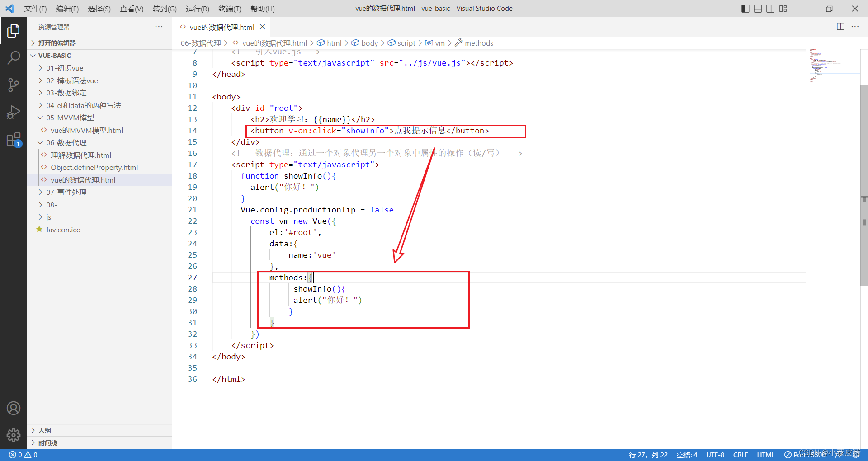Expand the 大纲 outline section
This screenshot has width=868, height=461.
click(x=99, y=430)
